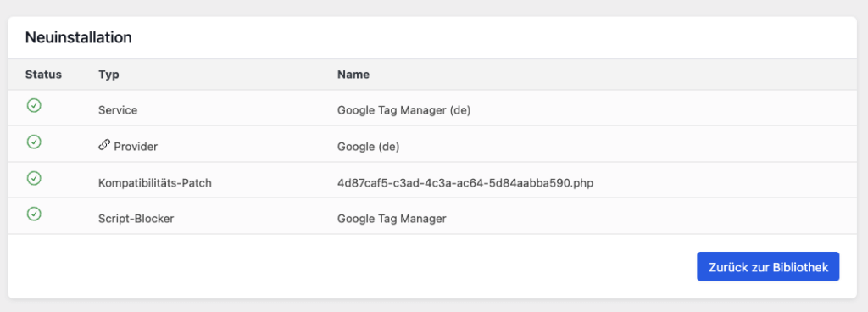The height and width of the screenshot is (312, 868).
Task: Select the Name column header
Action: [353, 74]
